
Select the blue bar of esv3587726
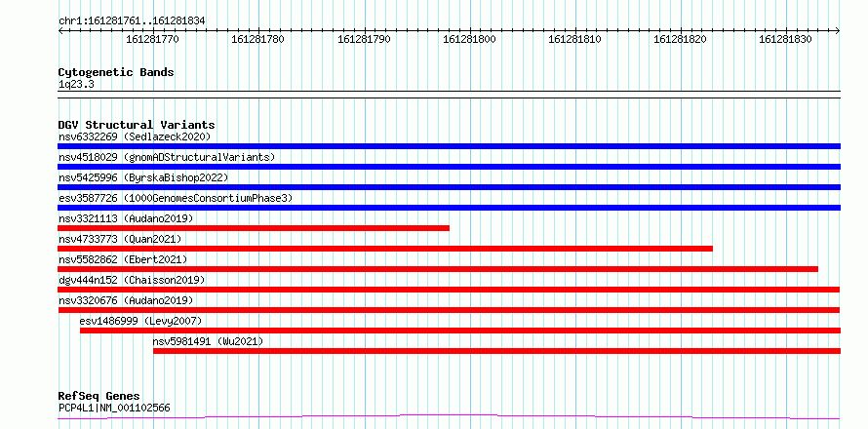coord(449,208)
